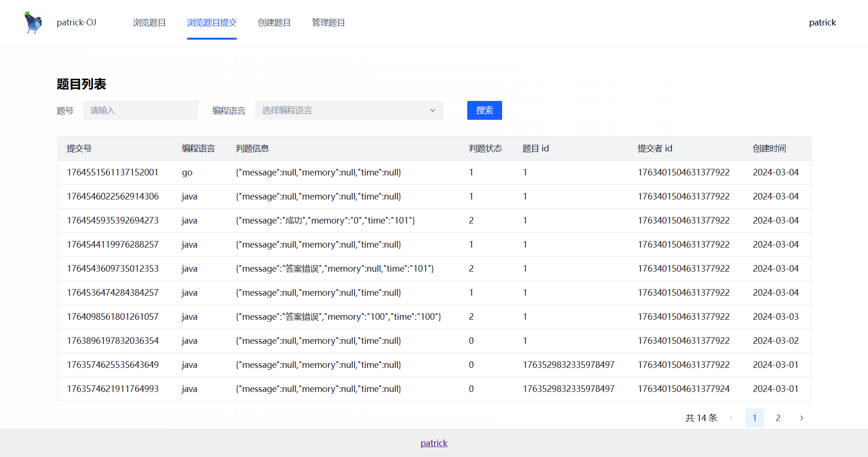Screen dimensions: 868x457
Task: Click judge info with memory 100
Action: point(339,316)
